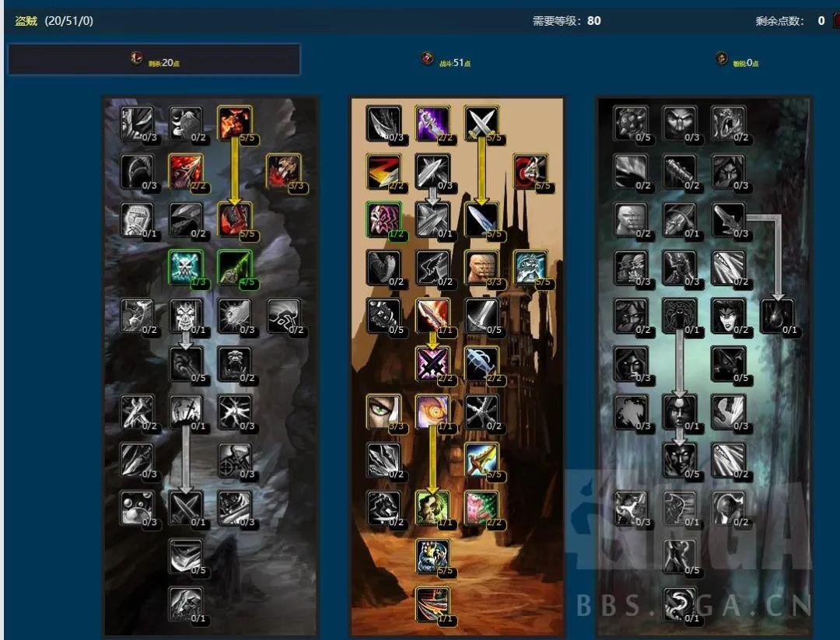Select Vitality green-eye icon (3/3)
Viewport: 840px width, 640px height.
coord(383,412)
